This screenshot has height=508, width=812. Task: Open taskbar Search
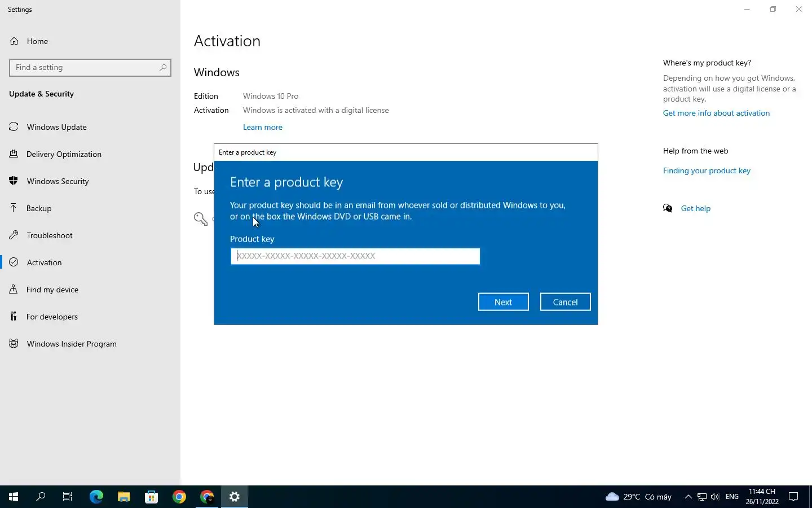[x=41, y=497]
